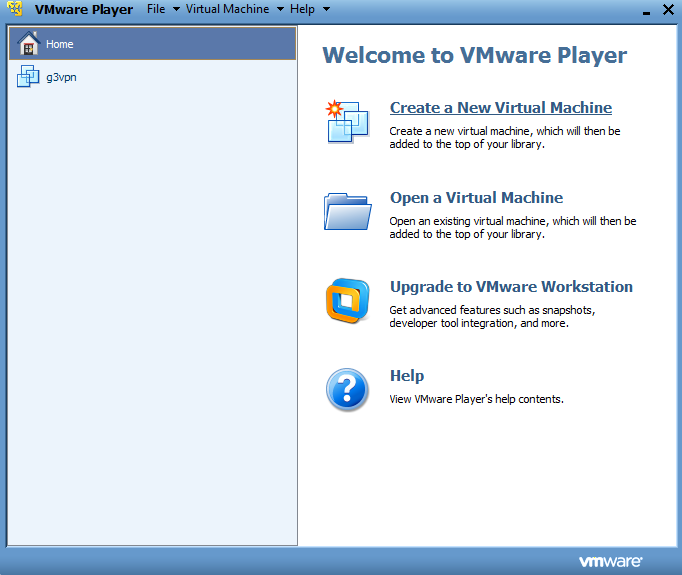Expand the dropdown arrow next to Virtual Machine
Image resolution: width=682 pixels, height=575 pixels.
[x=280, y=10]
